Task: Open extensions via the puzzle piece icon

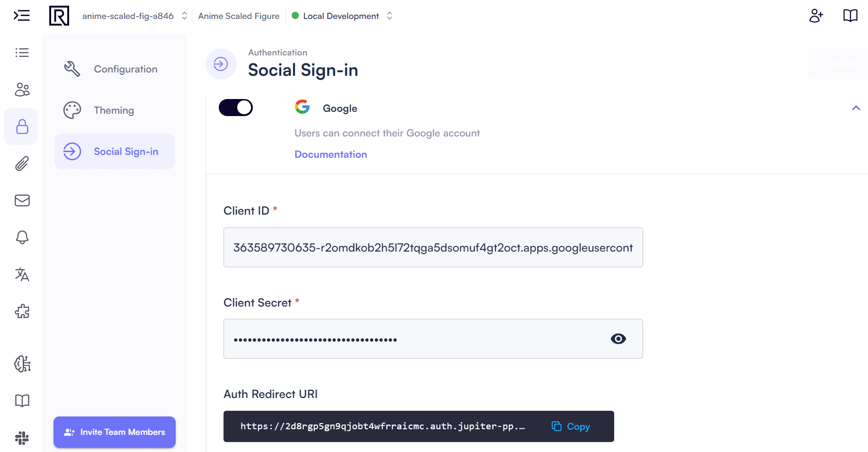Action: click(22, 312)
